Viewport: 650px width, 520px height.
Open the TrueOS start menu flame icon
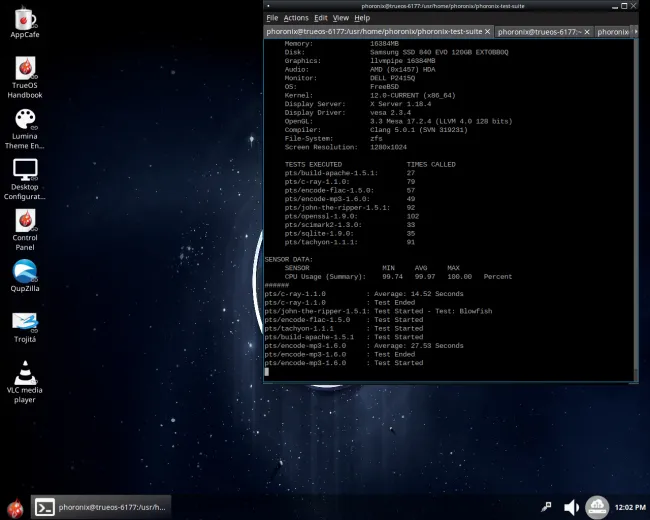(x=15, y=508)
